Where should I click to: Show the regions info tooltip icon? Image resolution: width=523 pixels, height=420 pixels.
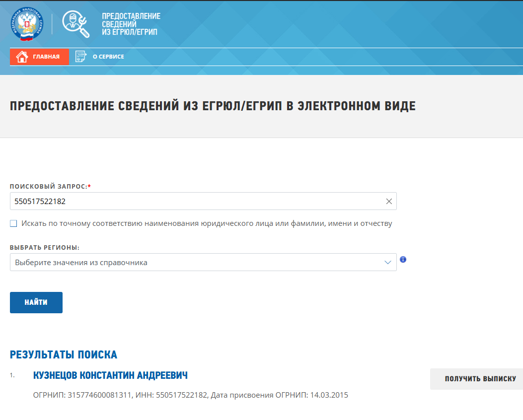[403, 259]
